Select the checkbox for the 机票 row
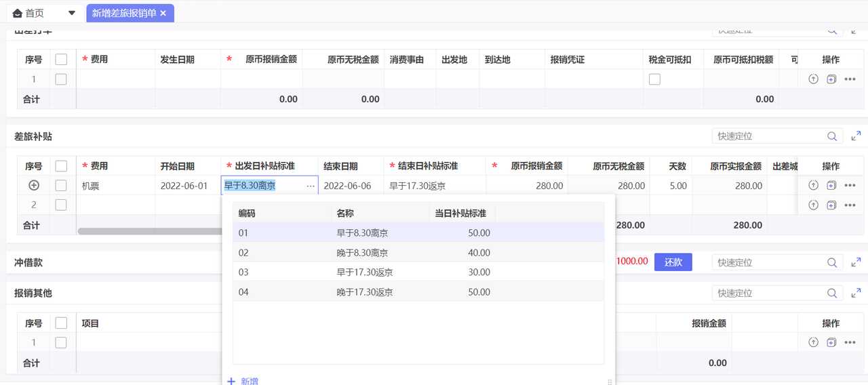 tap(61, 185)
